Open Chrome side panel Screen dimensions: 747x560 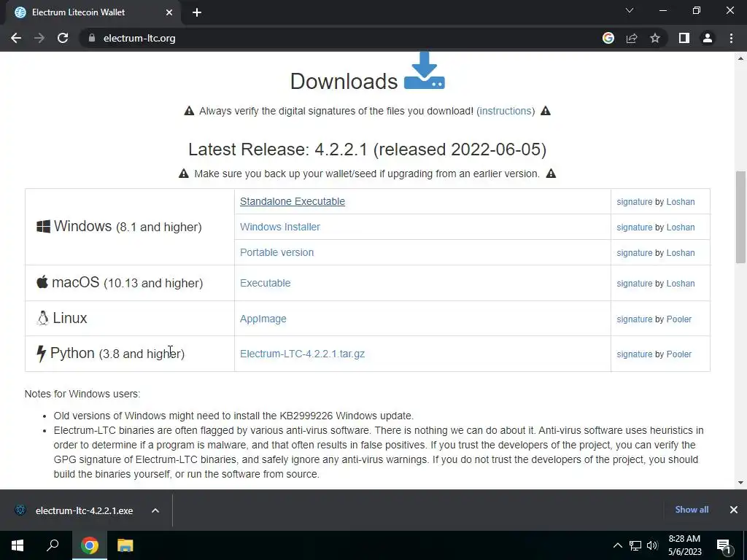coord(684,38)
